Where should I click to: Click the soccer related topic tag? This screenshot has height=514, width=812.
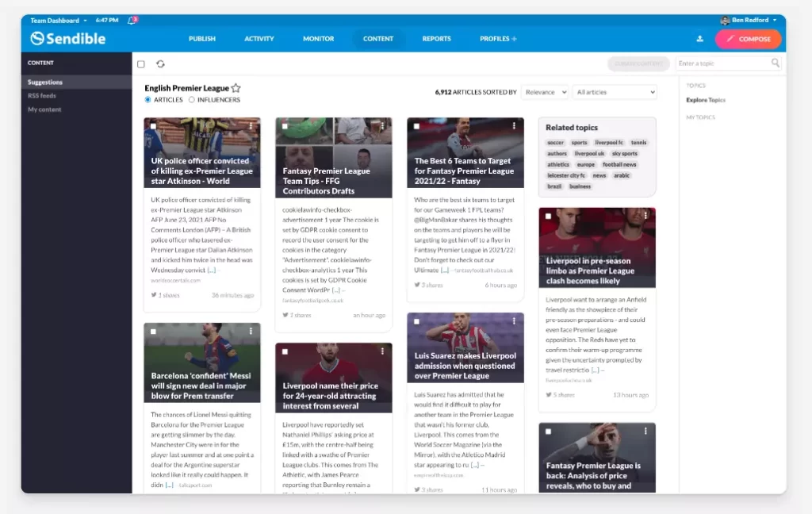pyautogui.click(x=555, y=143)
